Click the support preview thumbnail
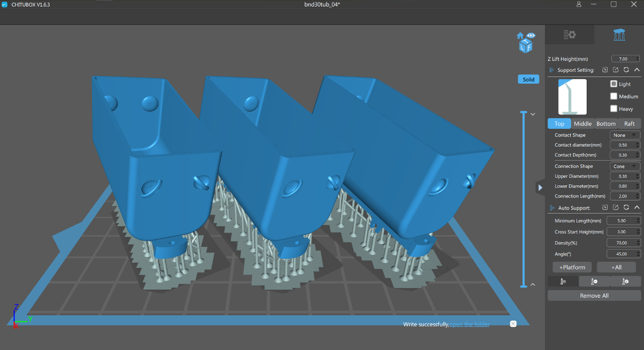Viewport: 644px width, 350px height. 573,97
